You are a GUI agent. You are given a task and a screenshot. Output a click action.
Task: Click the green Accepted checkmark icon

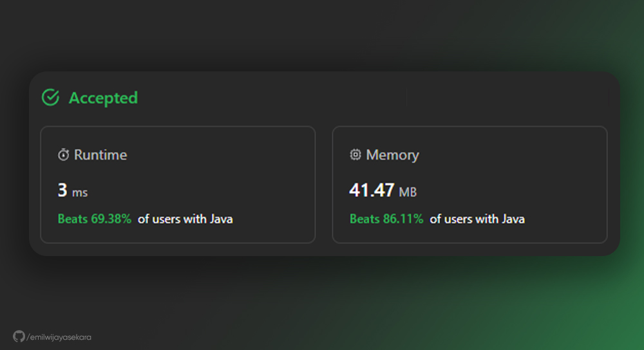[x=50, y=97]
